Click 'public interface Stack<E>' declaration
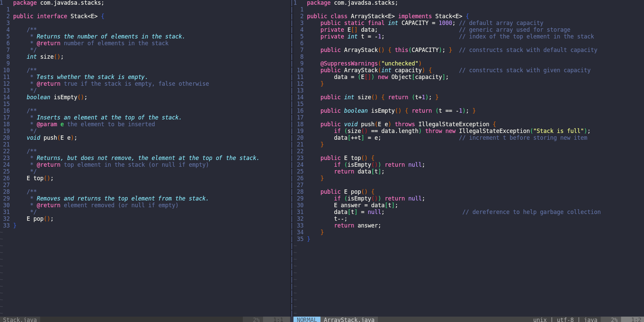This screenshot has width=644, height=322. [55, 16]
